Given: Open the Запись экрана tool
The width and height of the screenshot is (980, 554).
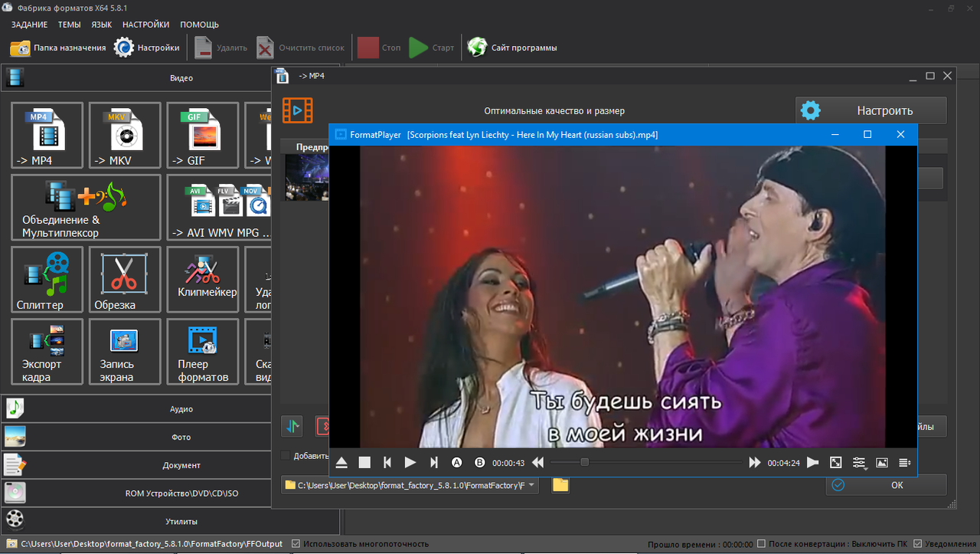Looking at the screenshot, I should [125, 351].
